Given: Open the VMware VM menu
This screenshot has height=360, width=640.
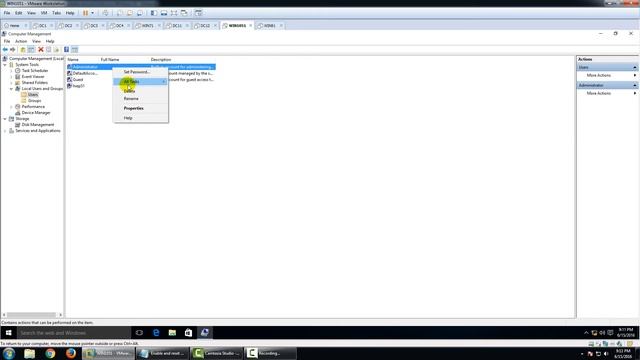Looking at the screenshot, I should tap(44, 13).
